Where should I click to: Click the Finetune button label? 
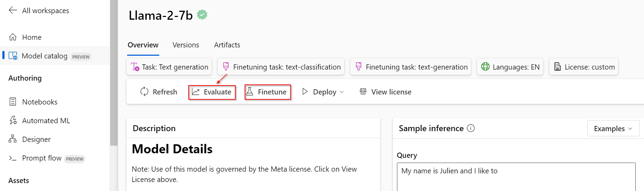coord(272,92)
